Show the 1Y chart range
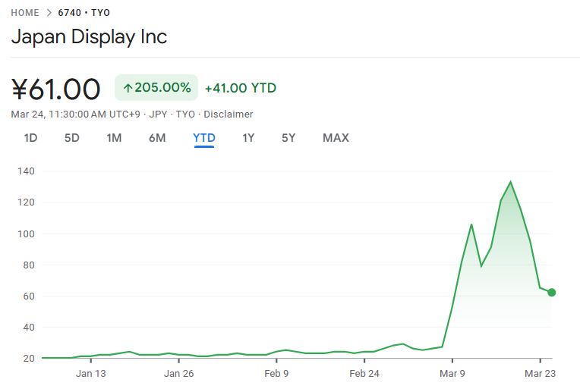 (x=248, y=138)
